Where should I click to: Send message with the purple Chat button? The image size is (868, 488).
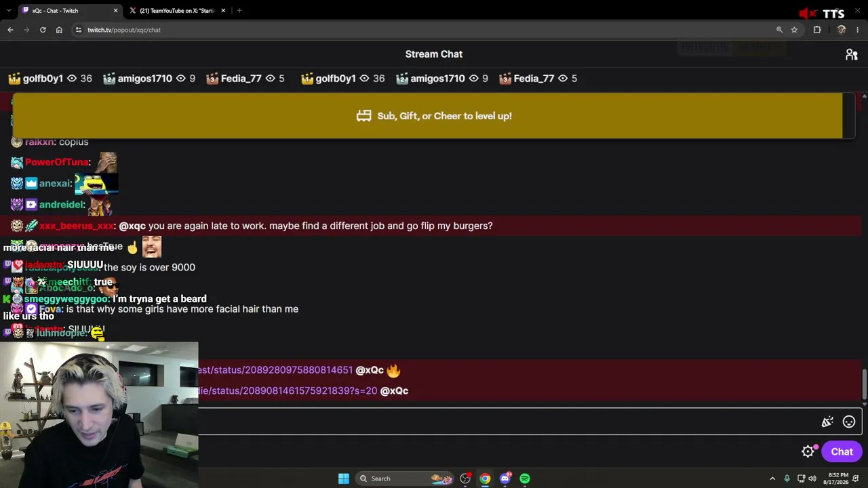pyautogui.click(x=842, y=452)
